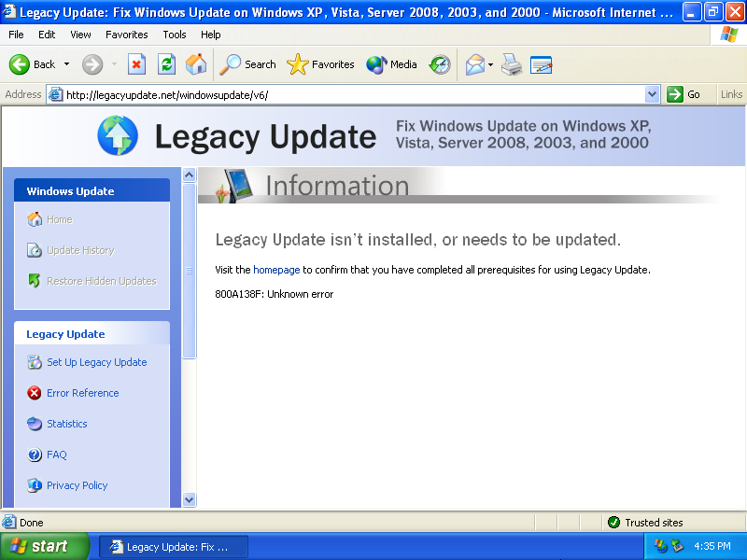Select the Set Up Legacy Update hourglass icon

[x=35, y=362]
